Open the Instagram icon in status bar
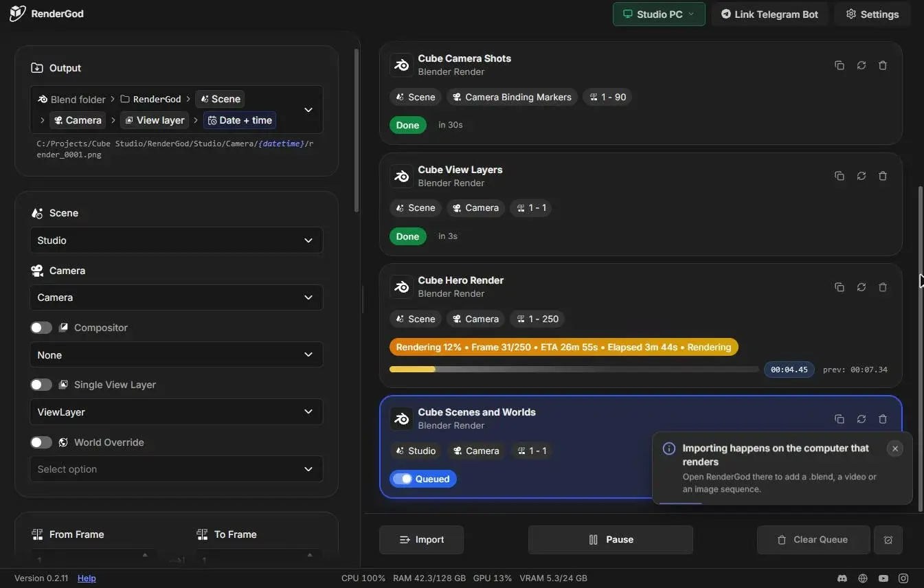The height and width of the screenshot is (588, 924). (904, 578)
